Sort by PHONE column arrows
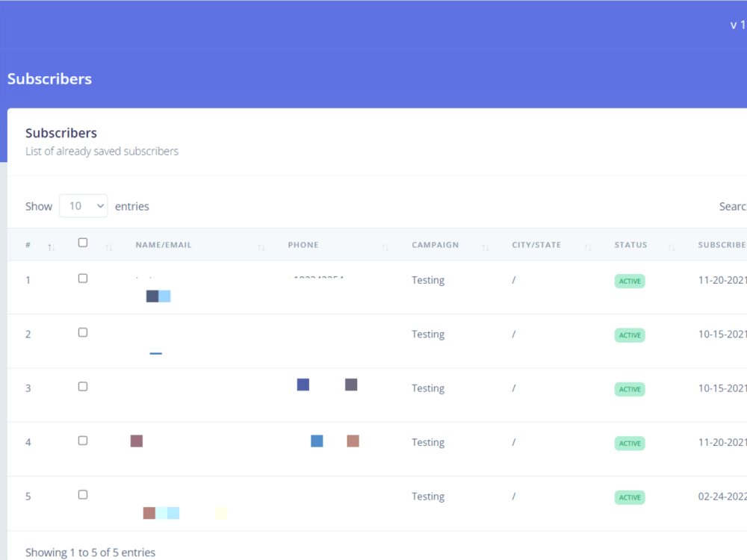 pos(385,247)
